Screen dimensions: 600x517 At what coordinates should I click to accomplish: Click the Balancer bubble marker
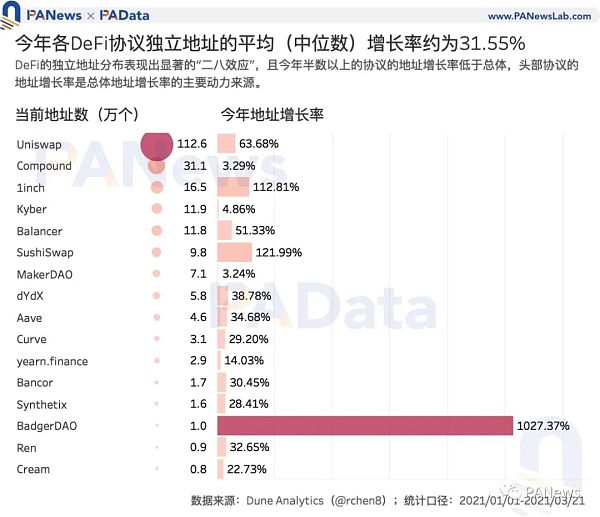coord(156,231)
